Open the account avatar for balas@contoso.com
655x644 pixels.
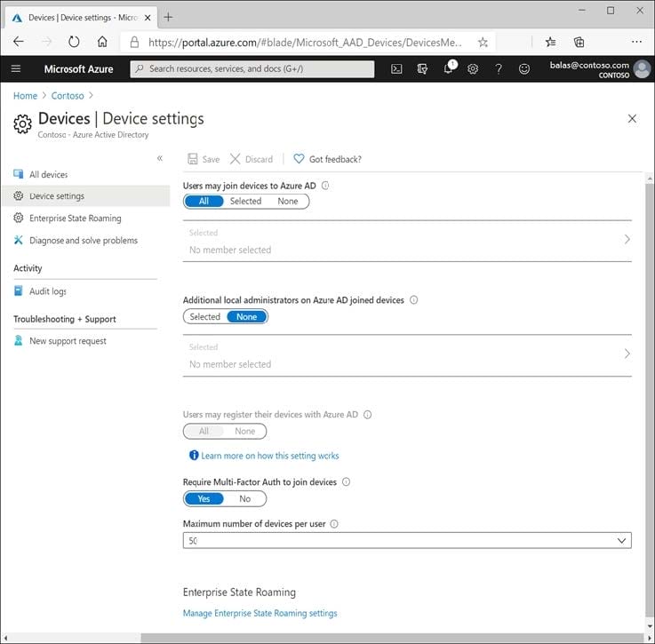pyautogui.click(x=642, y=69)
